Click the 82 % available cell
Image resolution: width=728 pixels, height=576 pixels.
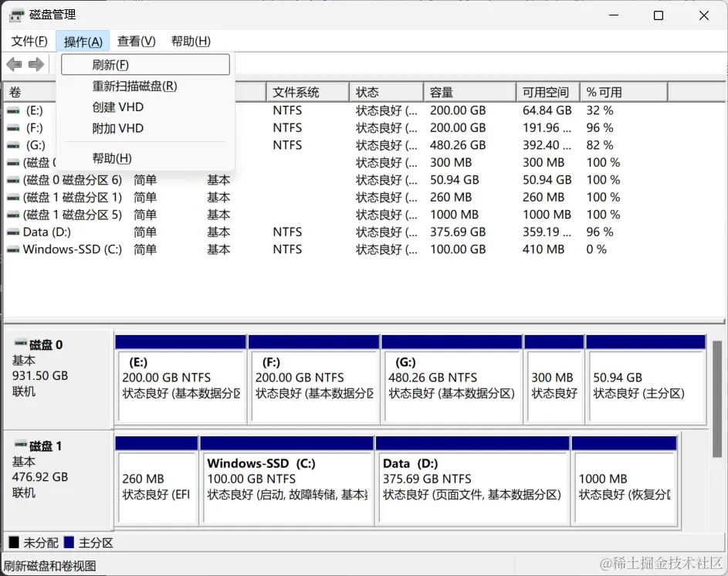click(x=599, y=145)
